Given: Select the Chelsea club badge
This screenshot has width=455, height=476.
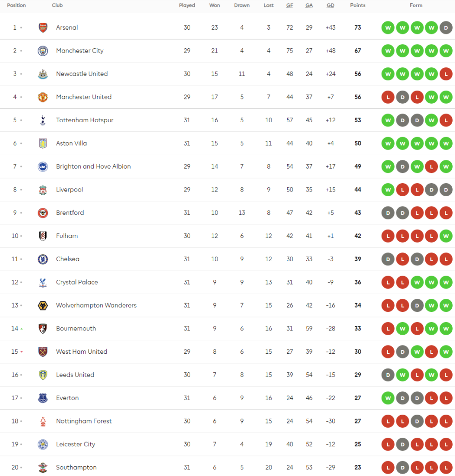Looking at the screenshot, I should (x=43, y=259).
